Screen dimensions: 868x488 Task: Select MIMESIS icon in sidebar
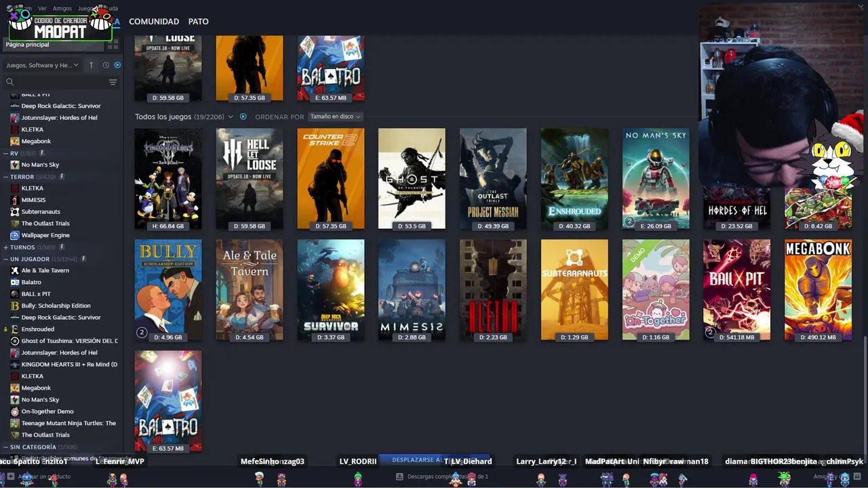pyautogui.click(x=15, y=200)
